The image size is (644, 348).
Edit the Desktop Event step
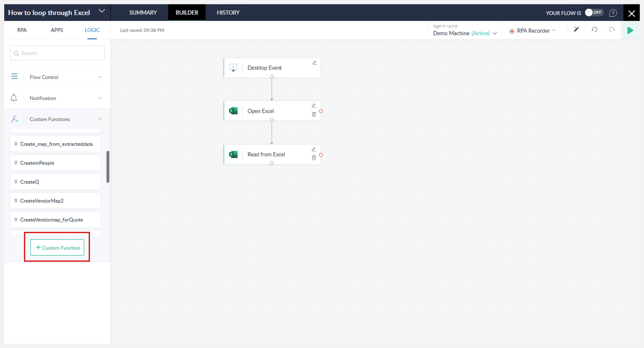[315, 63]
